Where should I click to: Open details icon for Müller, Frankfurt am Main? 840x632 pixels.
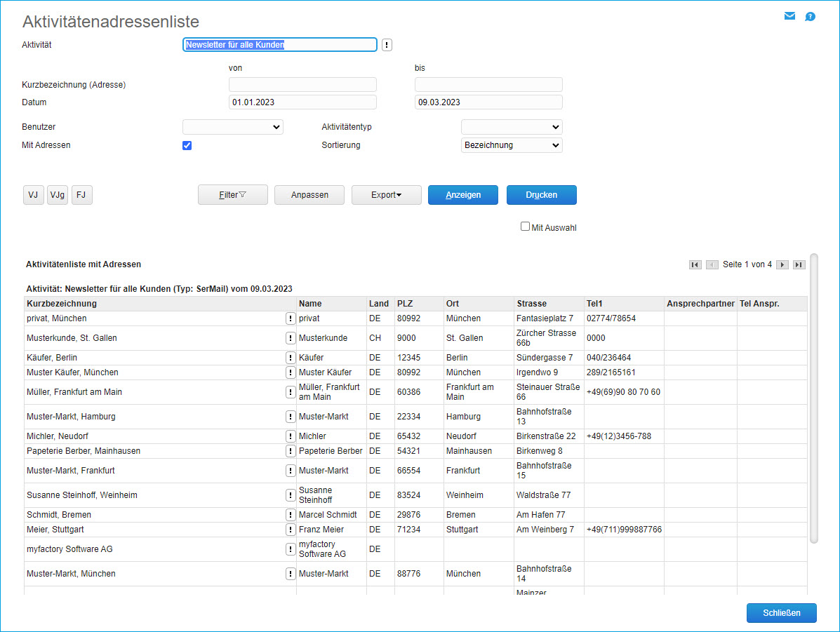coord(291,392)
